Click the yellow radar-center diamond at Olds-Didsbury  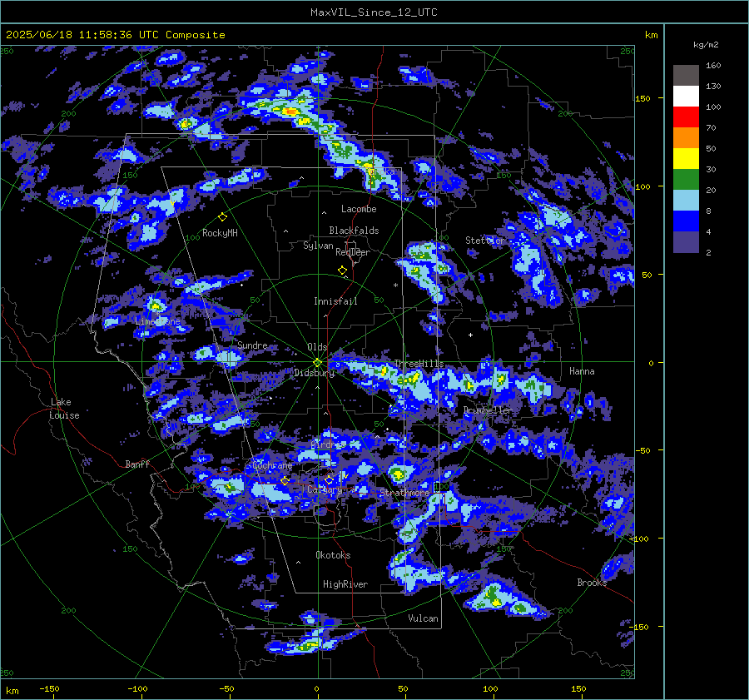318,363
